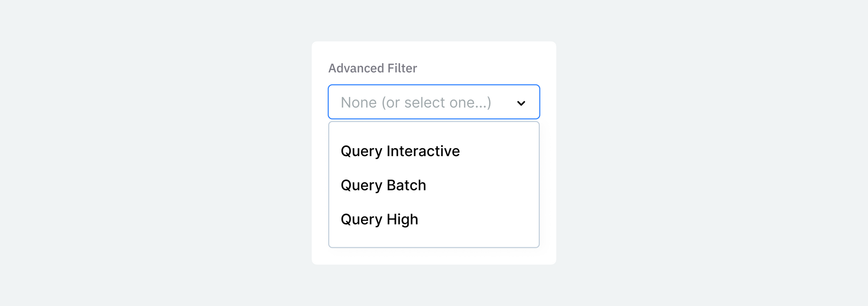
Task: Click the chevron arrow in the filter field
Action: 521,103
